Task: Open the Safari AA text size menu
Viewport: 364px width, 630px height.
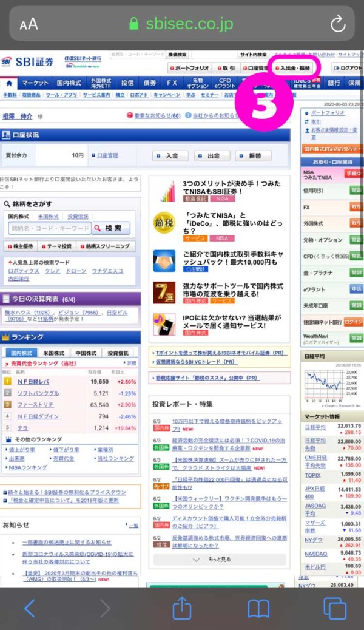Action: [29, 24]
